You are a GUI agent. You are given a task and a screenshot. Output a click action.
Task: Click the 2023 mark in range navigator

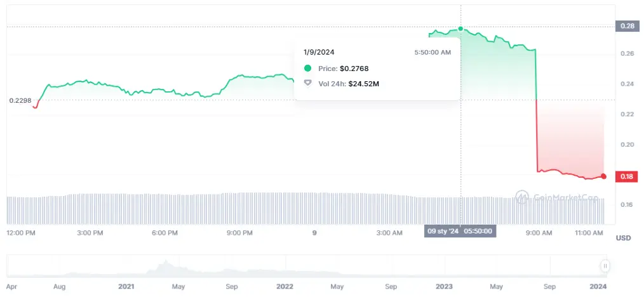click(445, 286)
